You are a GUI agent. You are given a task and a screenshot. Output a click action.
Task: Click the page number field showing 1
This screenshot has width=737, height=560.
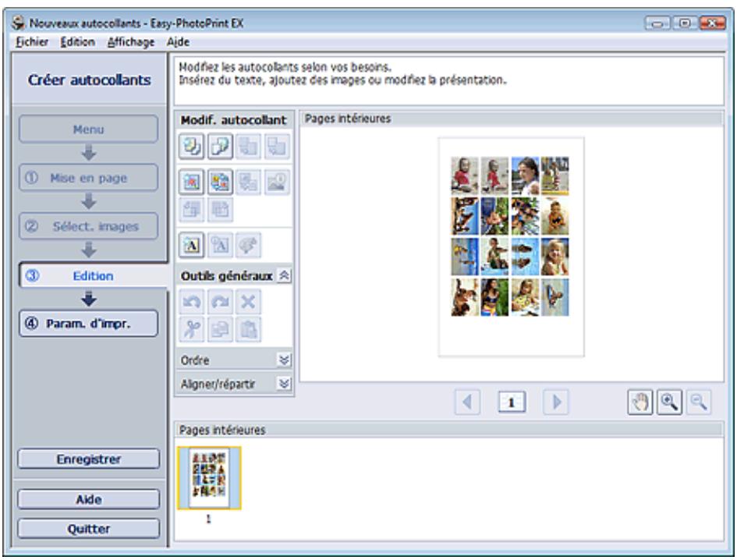[512, 402]
